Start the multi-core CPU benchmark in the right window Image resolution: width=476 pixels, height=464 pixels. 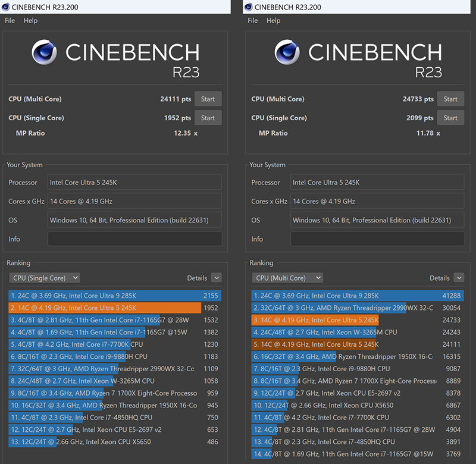click(450, 99)
